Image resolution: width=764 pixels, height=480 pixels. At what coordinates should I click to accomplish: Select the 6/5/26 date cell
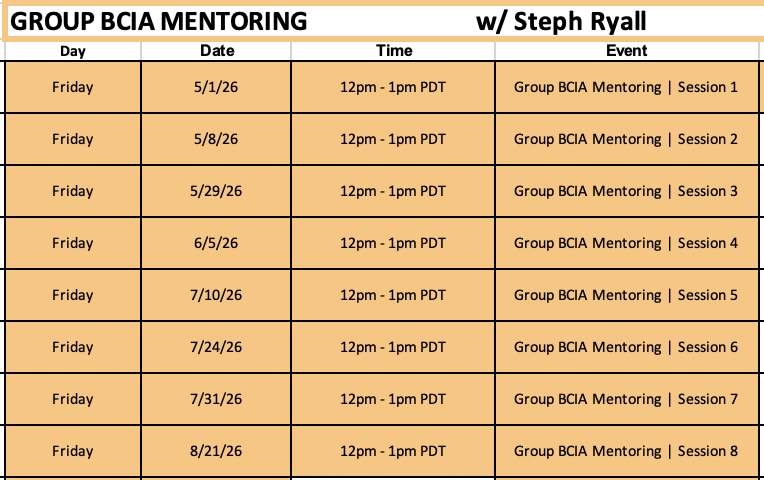click(x=217, y=243)
